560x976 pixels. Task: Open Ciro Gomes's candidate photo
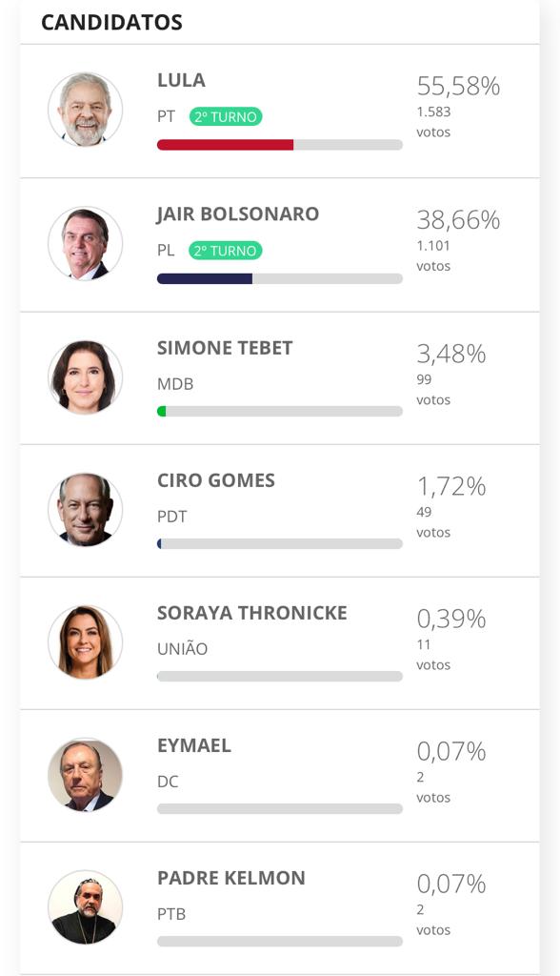point(86,510)
